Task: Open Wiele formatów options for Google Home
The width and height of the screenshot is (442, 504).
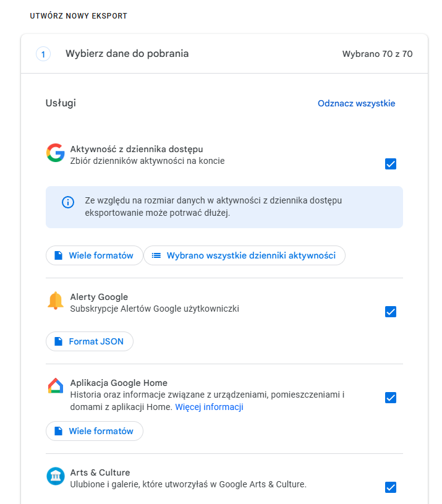Action: pyautogui.click(x=94, y=431)
